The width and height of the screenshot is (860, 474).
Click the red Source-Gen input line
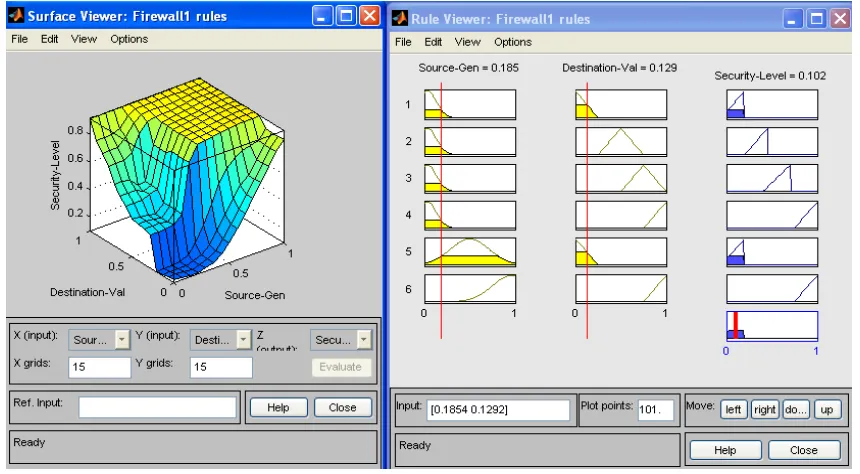tap(441, 210)
